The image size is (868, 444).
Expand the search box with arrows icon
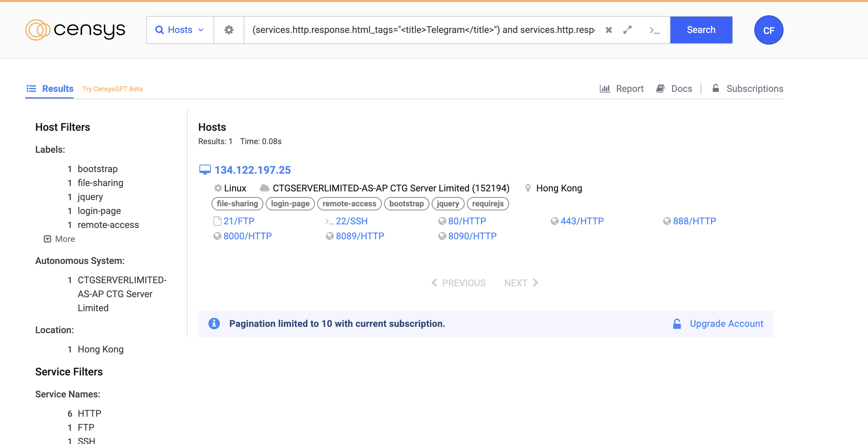point(627,30)
